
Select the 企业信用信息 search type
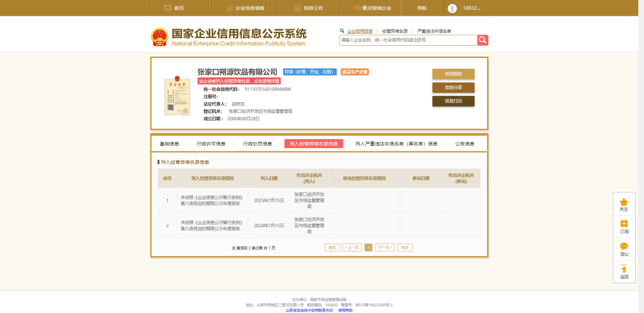359,31
